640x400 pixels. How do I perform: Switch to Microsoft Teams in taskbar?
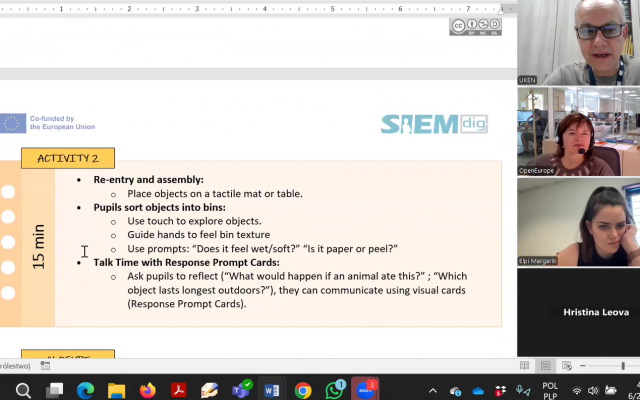coord(240,390)
